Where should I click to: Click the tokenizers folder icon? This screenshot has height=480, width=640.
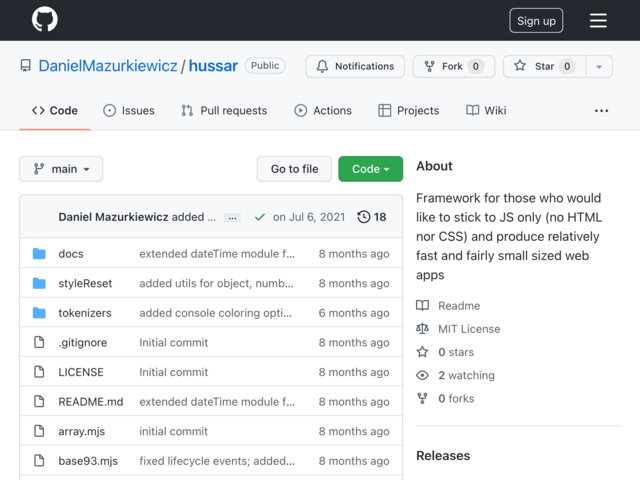[39, 313]
